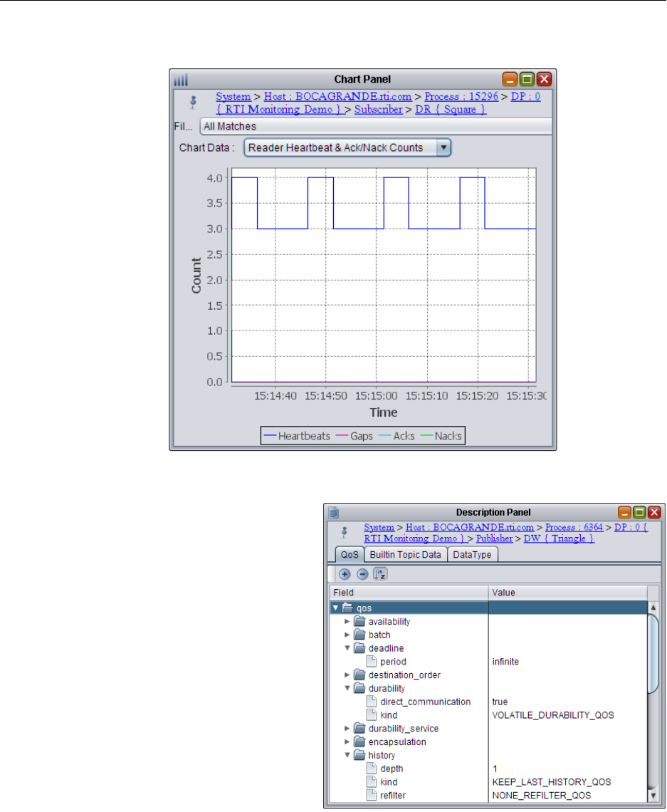Open the Chart Data dropdown
Screen dimensions: 667x812
coord(443,147)
